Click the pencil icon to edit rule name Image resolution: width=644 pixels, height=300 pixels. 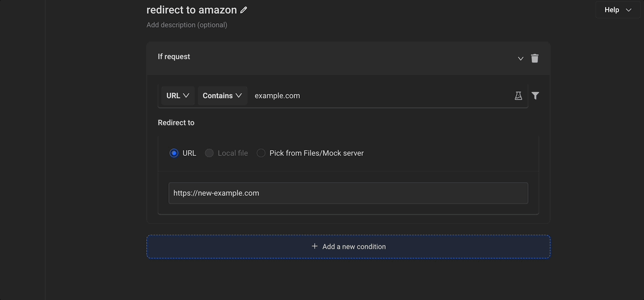pos(244,10)
